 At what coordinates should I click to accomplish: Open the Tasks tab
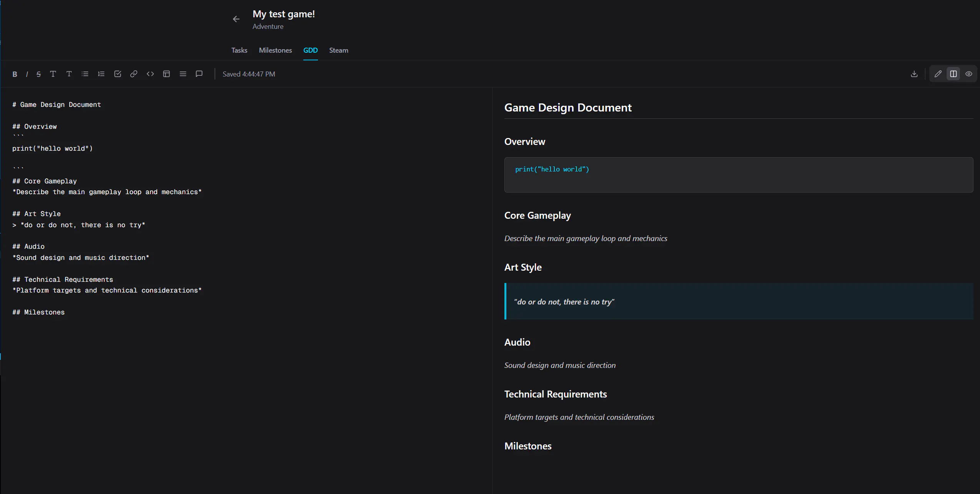click(239, 50)
